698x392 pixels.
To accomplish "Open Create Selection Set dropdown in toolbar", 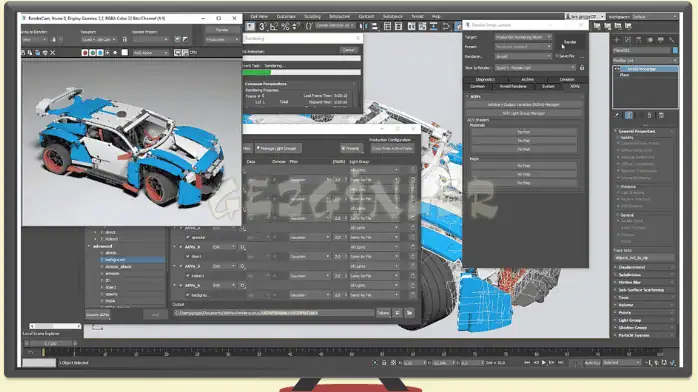I will tap(335, 26).
